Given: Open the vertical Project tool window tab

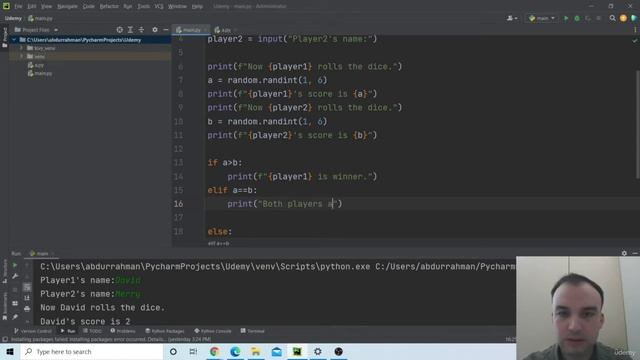Looking at the screenshot, I should click(x=4, y=38).
